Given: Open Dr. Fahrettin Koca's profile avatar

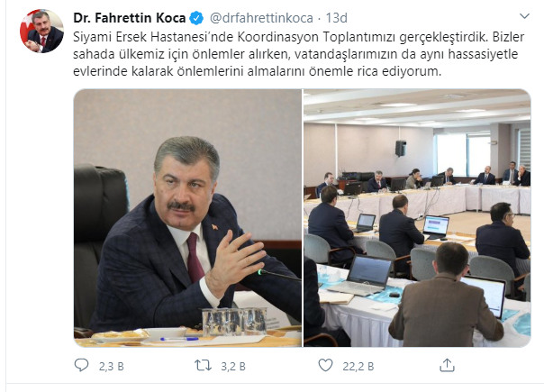Looking at the screenshot, I should click(x=41, y=31).
